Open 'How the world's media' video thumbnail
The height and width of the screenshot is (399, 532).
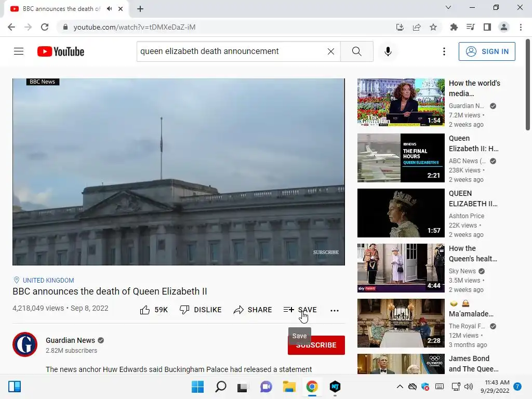pos(401,102)
